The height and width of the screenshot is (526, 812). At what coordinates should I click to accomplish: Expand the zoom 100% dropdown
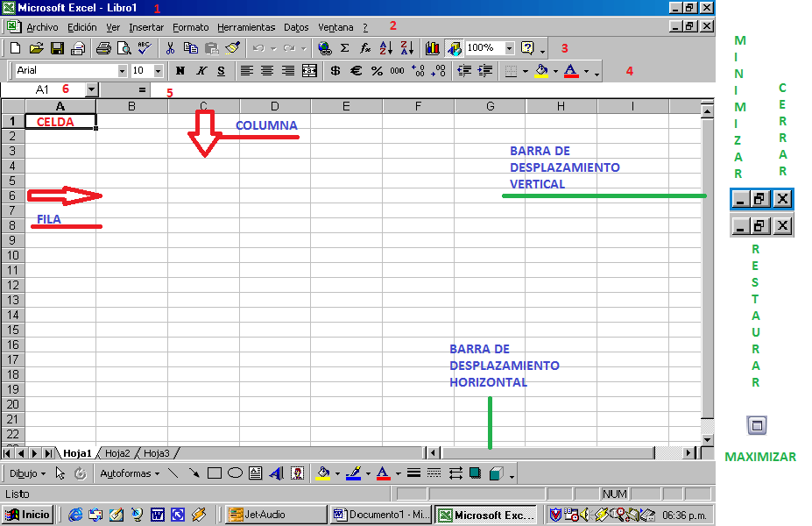[508, 49]
